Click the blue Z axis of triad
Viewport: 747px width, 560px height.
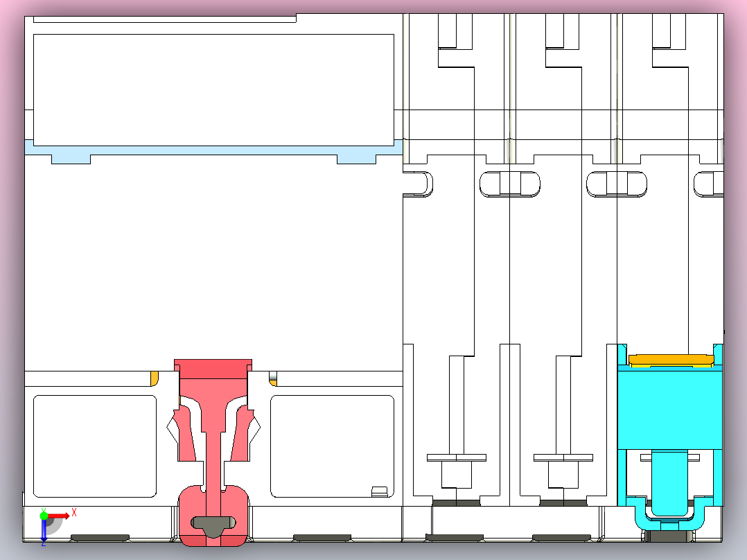click(x=44, y=532)
